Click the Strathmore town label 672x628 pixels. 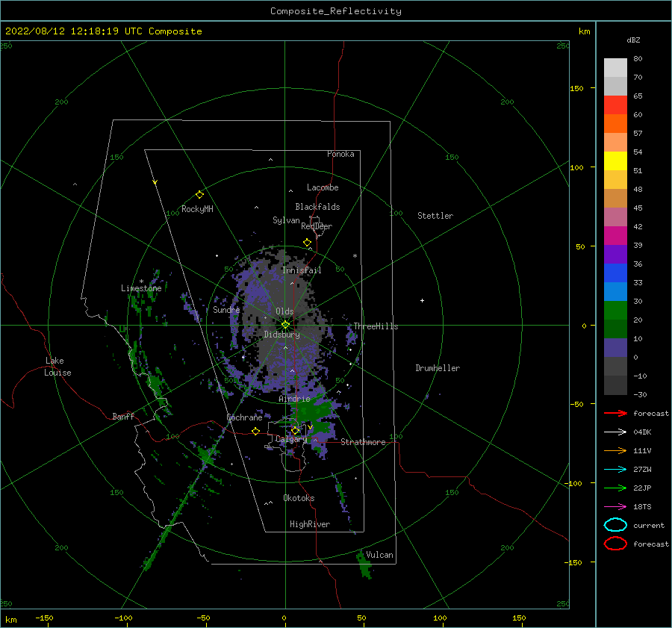364,442
